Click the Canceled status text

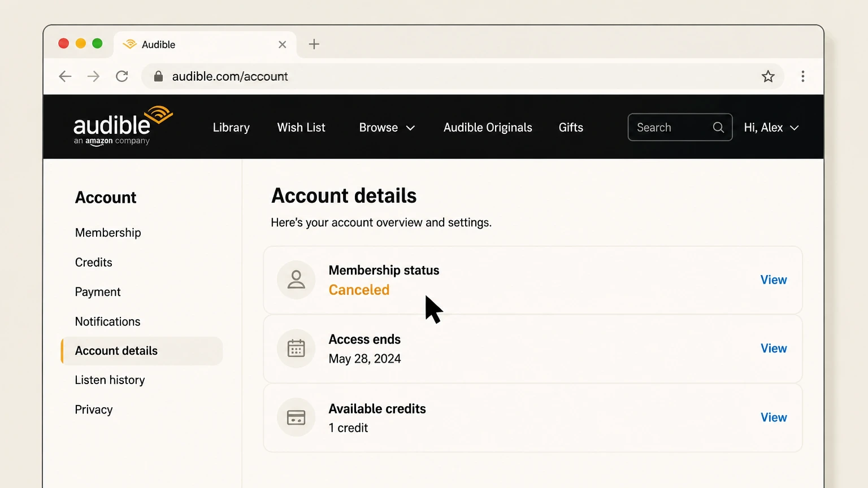click(x=359, y=290)
